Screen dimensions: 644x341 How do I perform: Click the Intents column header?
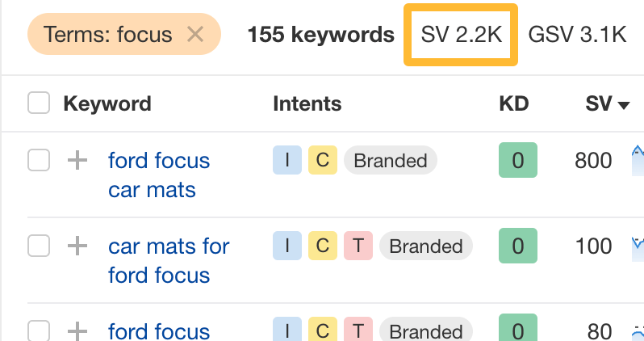[x=307, y=103]
